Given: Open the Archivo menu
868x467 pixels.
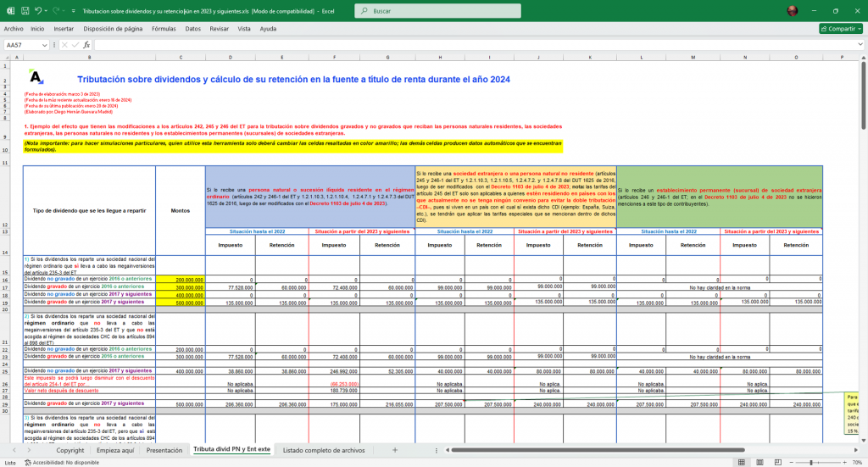Looking at the screenshot, I should point(14,29).
